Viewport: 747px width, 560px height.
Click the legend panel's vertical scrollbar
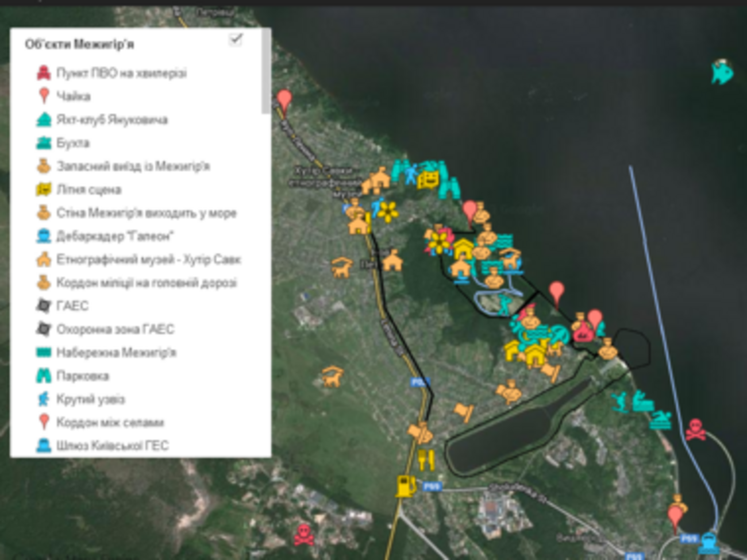265,72
